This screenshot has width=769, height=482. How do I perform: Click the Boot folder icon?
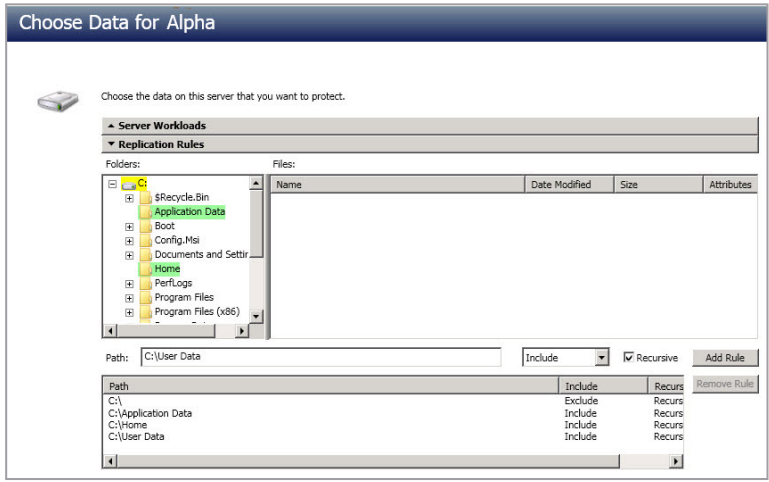[146, 227]
